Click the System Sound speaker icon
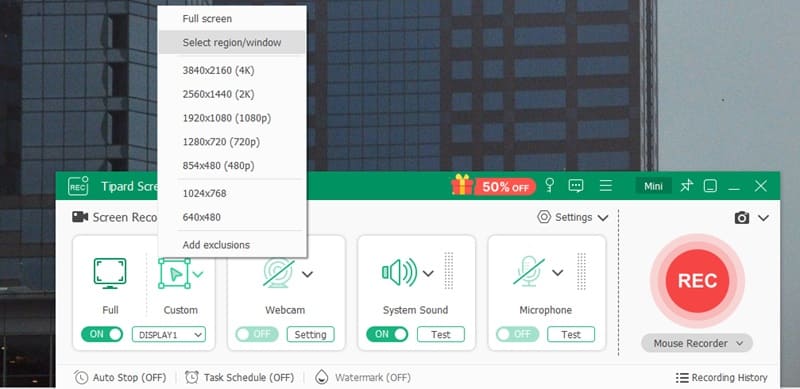 tap(399, 273)
